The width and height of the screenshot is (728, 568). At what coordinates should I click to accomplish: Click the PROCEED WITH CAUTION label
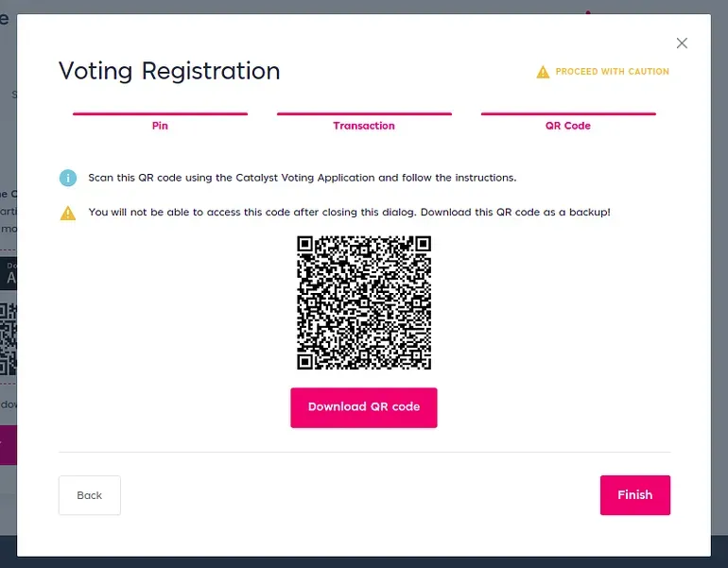point(613,72)
